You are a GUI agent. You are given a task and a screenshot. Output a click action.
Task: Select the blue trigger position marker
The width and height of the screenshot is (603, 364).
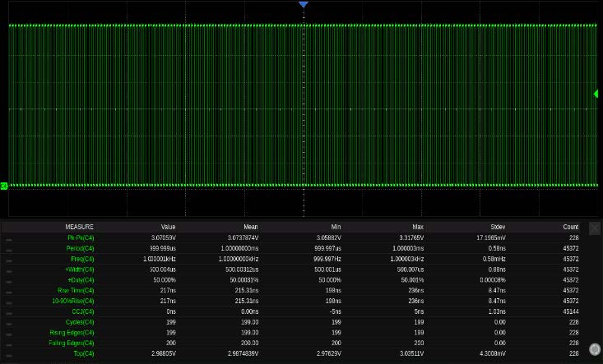point(303,5)
